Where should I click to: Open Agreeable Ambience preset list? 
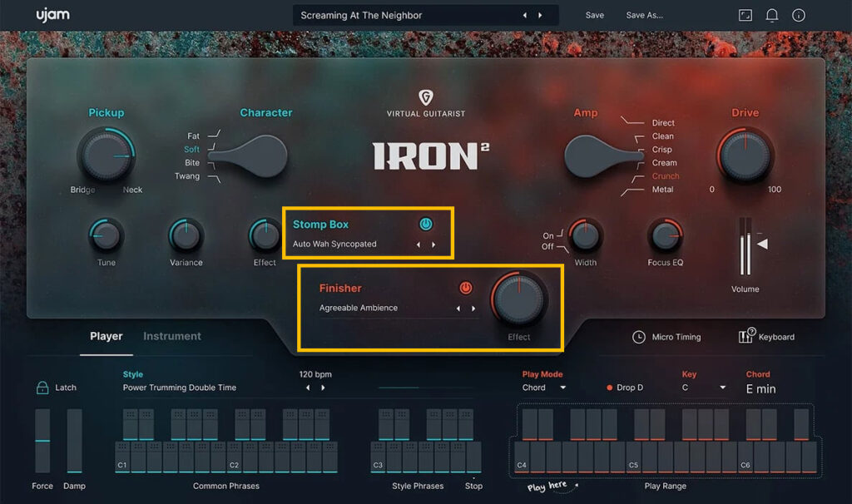click(x=358, y=308)
